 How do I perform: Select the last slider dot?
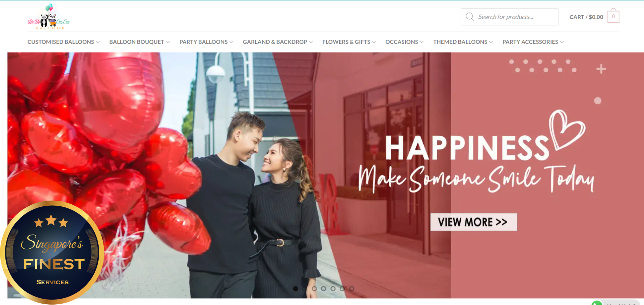[352, 289]
